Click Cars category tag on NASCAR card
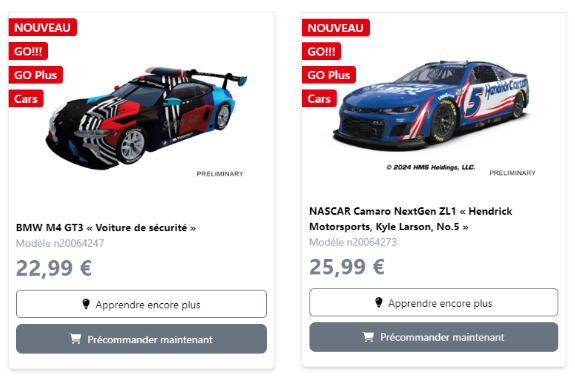This screenshot has width=575, height=376. [319, 99]
